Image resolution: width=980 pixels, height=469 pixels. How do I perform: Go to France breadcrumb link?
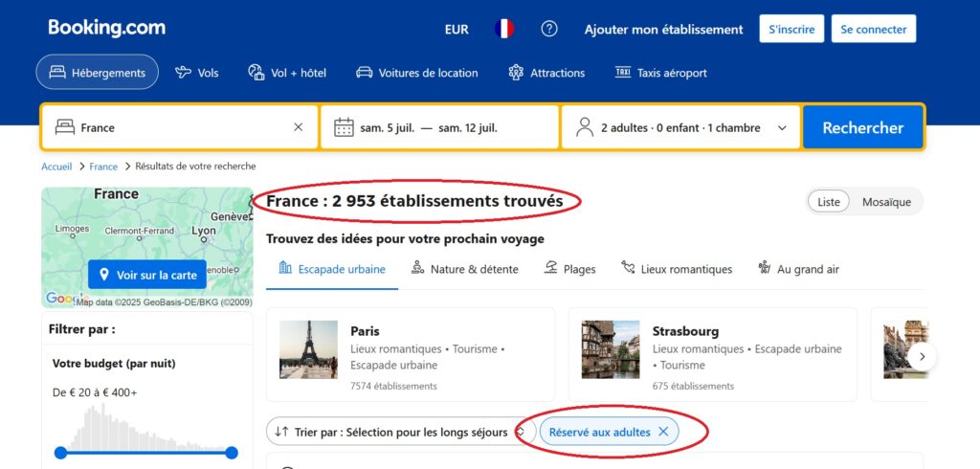103,167
